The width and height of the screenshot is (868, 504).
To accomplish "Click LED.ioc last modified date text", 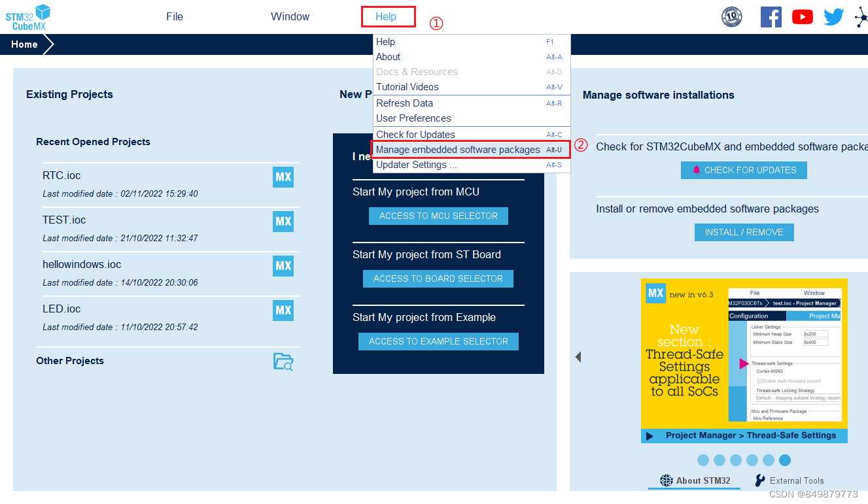I will click(x=120, y=327).
